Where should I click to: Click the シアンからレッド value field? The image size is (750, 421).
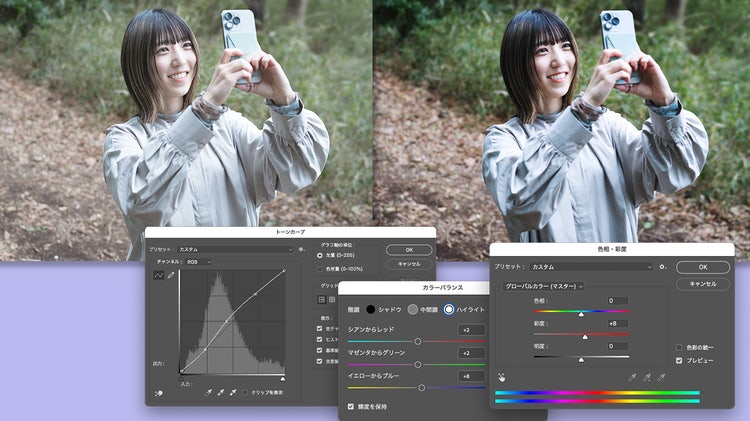[471, 330]
